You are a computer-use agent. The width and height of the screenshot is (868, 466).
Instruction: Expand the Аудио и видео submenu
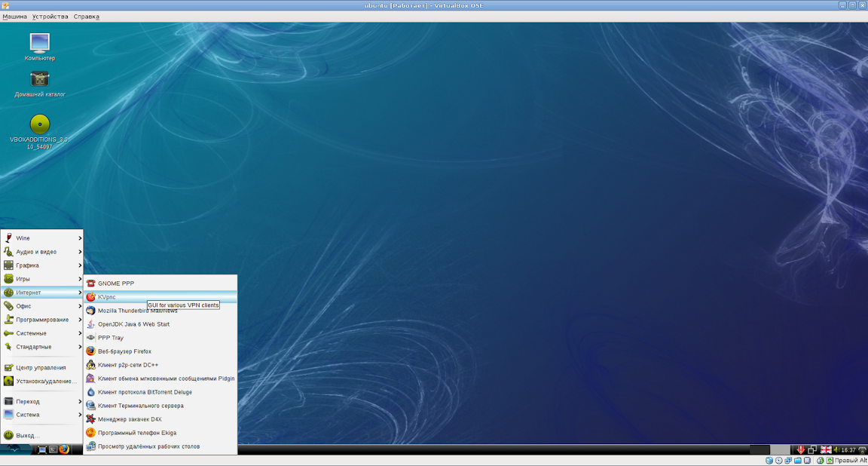42,252
